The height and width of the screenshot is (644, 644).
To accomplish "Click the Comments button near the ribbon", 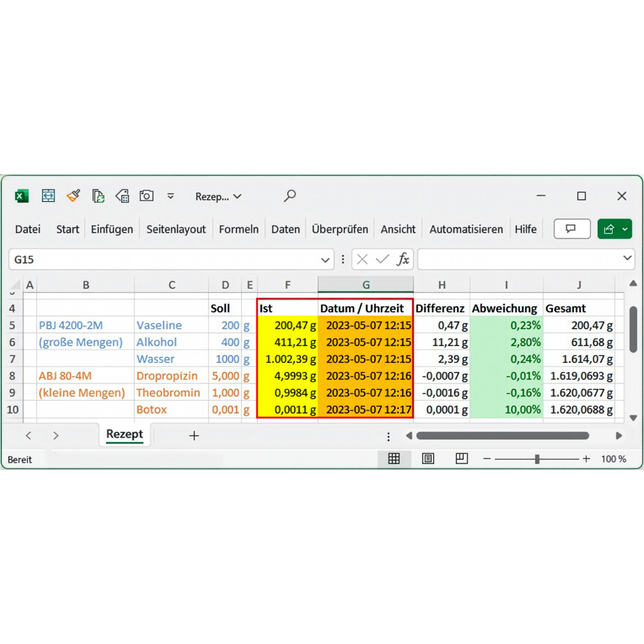I will coord(572,228).
